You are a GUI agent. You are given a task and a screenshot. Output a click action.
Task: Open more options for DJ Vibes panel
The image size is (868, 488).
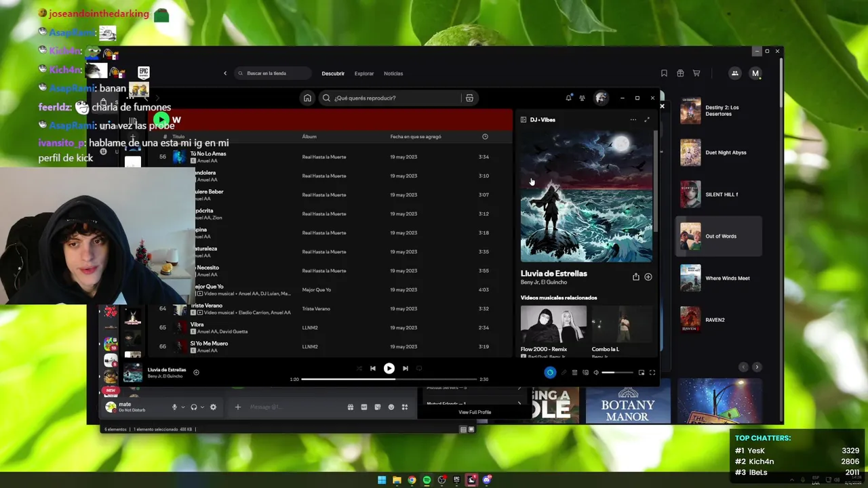pyautogui.click(x=633, y=119)
